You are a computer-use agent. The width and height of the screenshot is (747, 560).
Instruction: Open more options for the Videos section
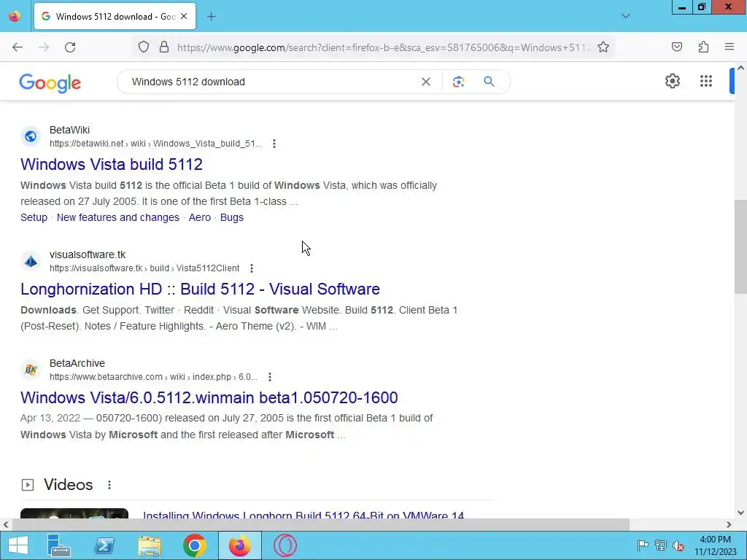109,485
